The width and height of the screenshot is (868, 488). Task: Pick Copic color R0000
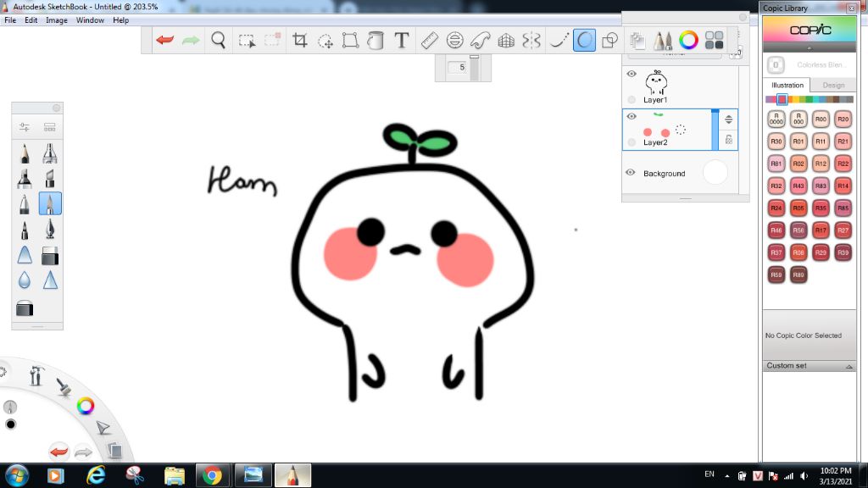click(776, 119)
